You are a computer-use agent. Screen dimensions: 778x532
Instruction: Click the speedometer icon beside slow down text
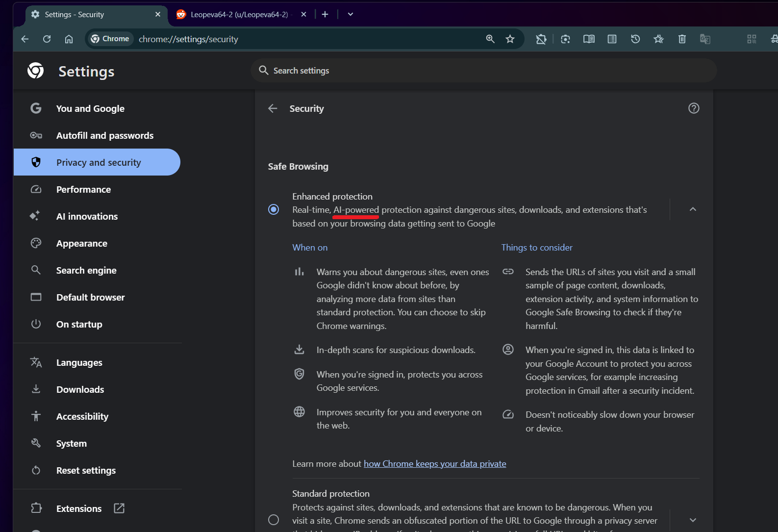pos(508,414)
